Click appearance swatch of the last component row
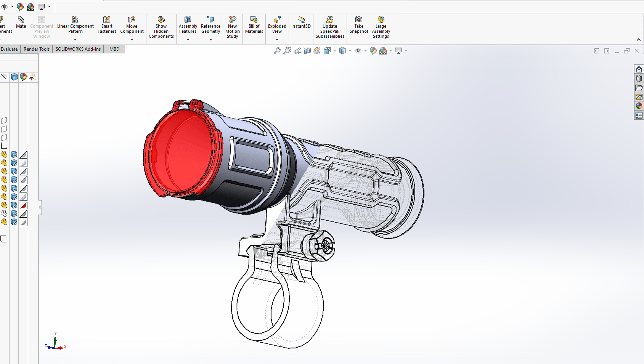The width and height of the screenshot is (644, 364). click(x=23, y=222)
